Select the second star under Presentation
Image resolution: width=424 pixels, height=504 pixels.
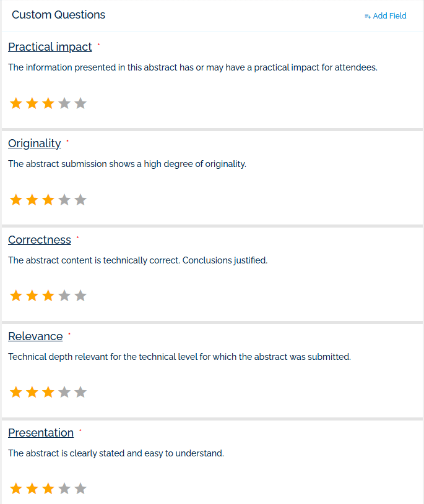32,488
